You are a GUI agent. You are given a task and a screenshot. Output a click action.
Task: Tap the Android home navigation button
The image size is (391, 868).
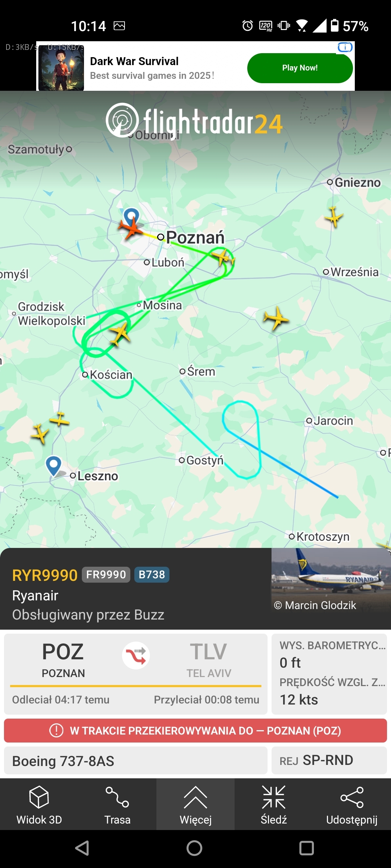[194, 848]
